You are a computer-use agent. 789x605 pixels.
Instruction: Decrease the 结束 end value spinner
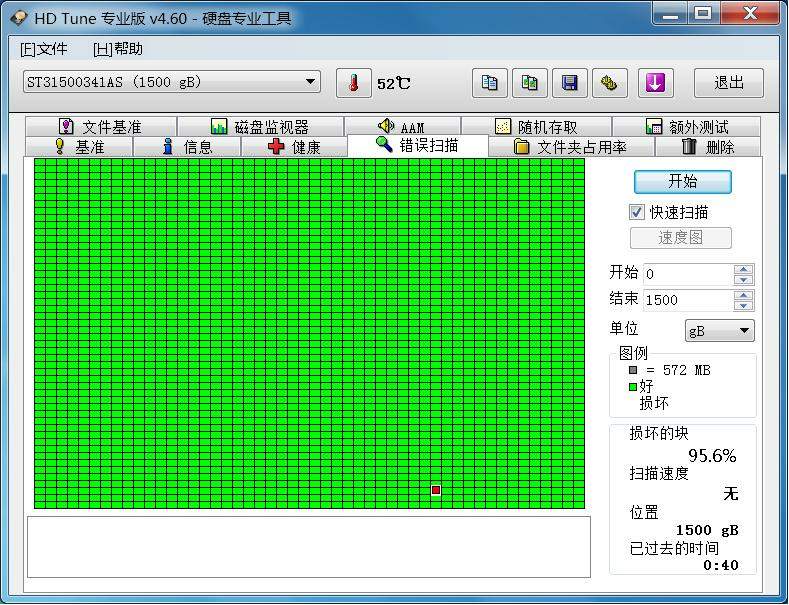pyautogui.click(x=744, y=306)
